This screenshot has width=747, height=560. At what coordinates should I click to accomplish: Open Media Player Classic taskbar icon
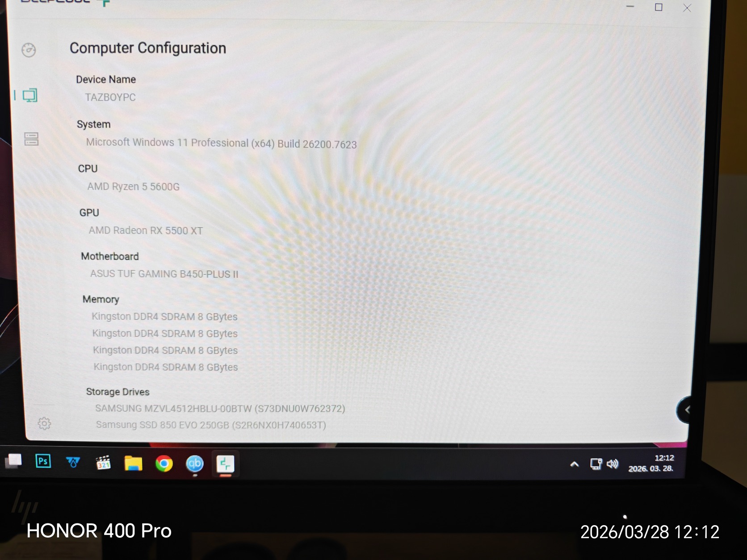pyautogui.click(x=103, y=463)
